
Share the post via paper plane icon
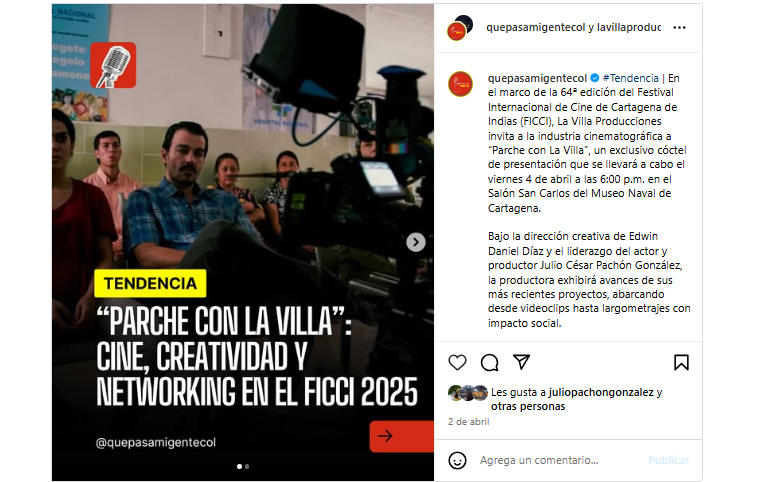[x=521, y=362]
